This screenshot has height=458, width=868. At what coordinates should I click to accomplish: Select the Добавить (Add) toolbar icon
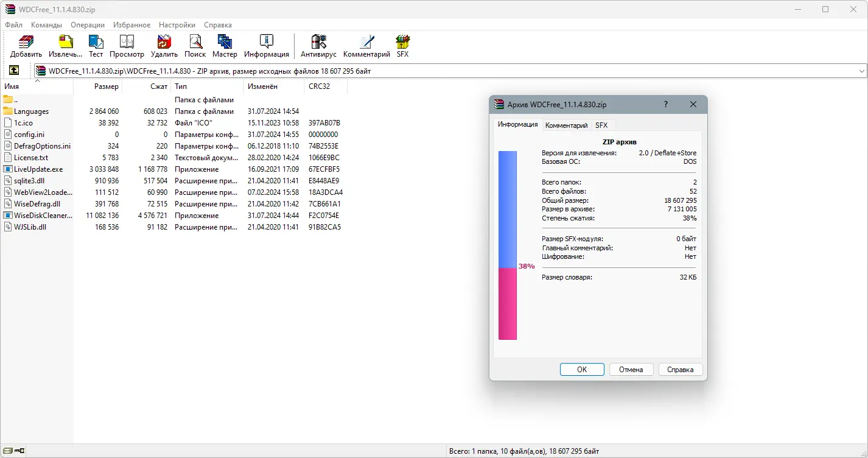[25, 46]
